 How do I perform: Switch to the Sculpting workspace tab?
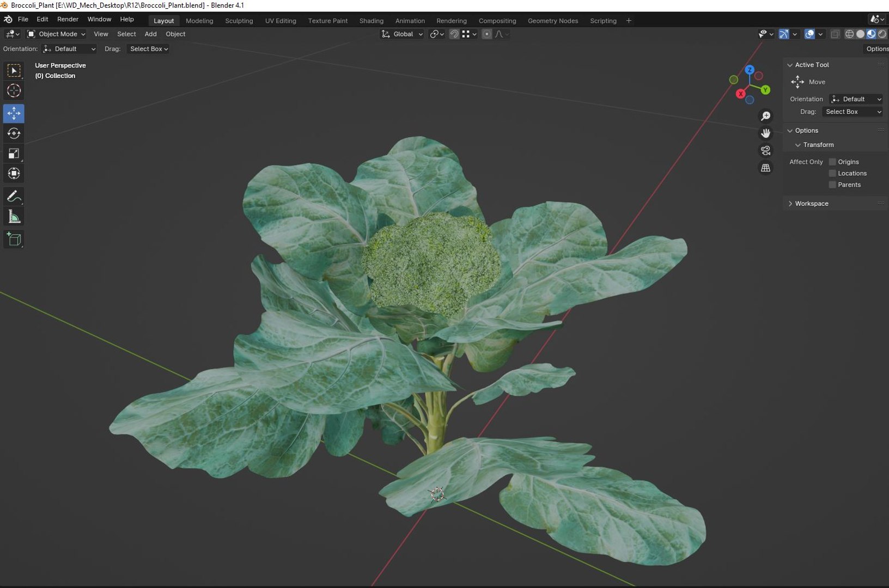click(x=239, y=21)
